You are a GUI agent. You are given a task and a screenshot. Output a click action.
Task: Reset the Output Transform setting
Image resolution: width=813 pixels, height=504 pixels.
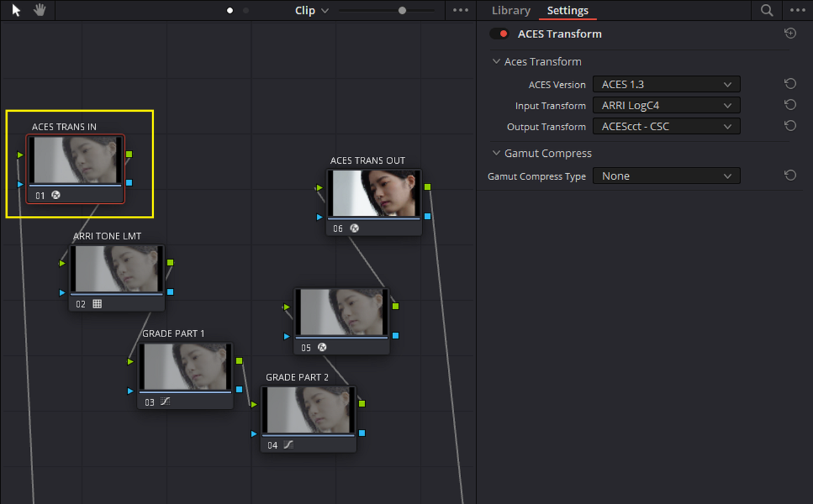pyautogui.click(x=790, y=126)
